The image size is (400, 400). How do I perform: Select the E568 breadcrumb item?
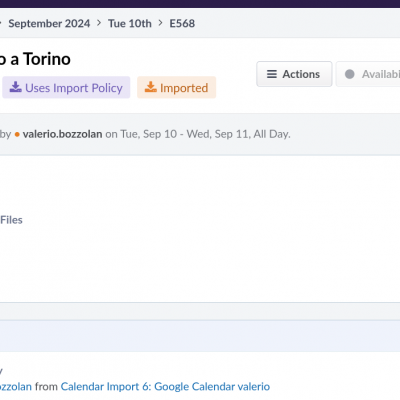click(x=182, y=23)
